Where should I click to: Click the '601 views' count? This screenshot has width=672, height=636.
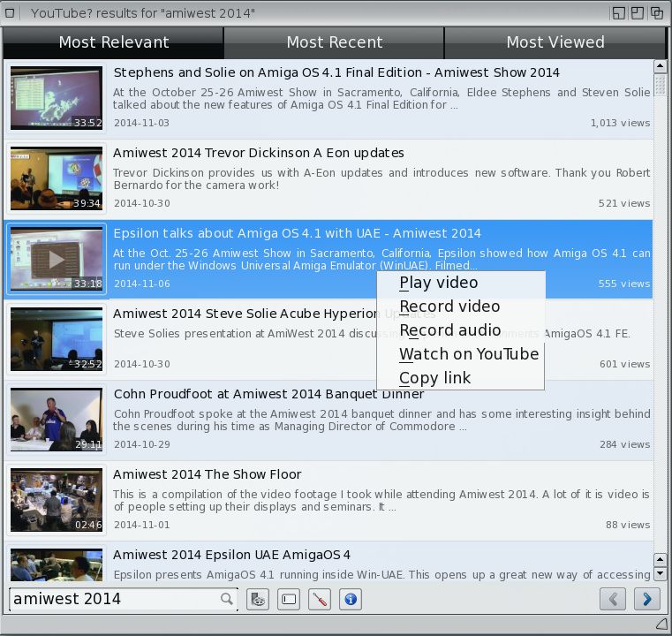click(x=624, y=364)
